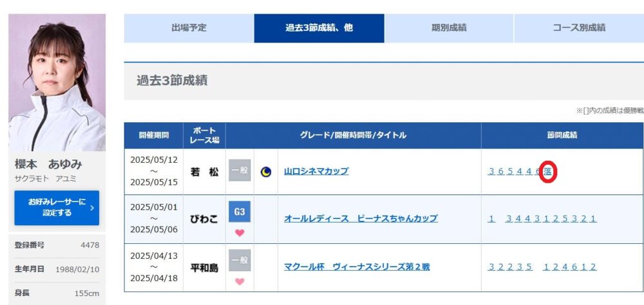
Task: Click the 一般 grade badge for Wakamatsu
Action: click(240, 171)
